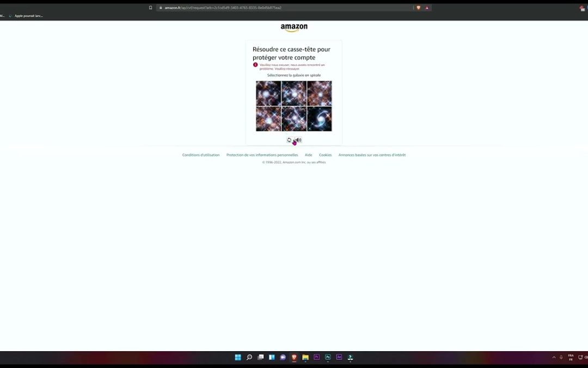Open the Widgets panel on taskbar
This screenshot has width=588, height=368.
272,357
